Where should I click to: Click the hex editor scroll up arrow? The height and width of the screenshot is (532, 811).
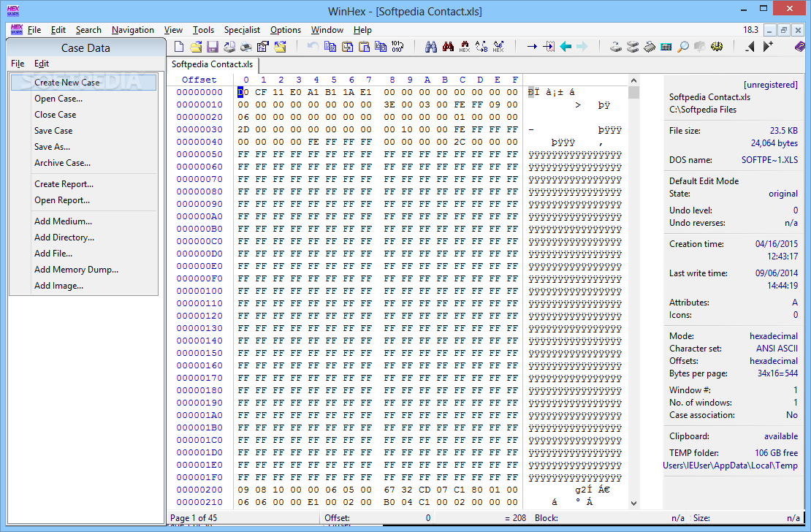point(633,80)
